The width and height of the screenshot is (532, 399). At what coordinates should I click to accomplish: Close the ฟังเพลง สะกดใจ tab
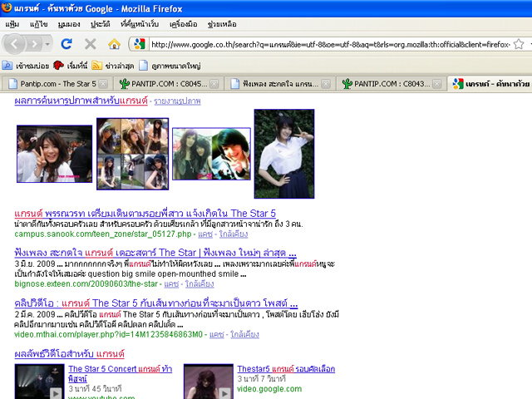tap(326, 83)
